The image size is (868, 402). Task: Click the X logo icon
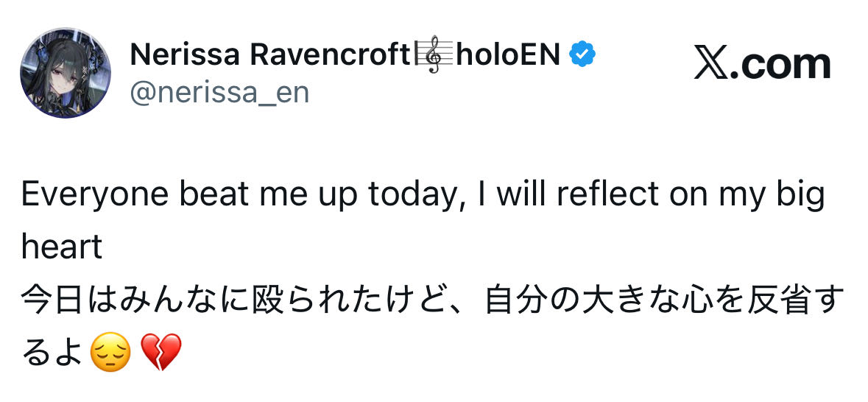710,65
